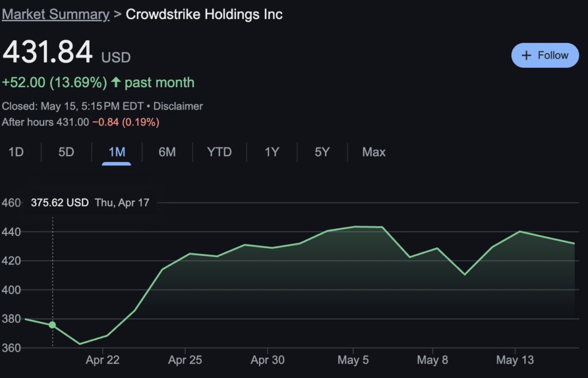This screenshot has height=378, width=588.
Task: Click the Apr 22 axis label
Action: click(102, 360)
